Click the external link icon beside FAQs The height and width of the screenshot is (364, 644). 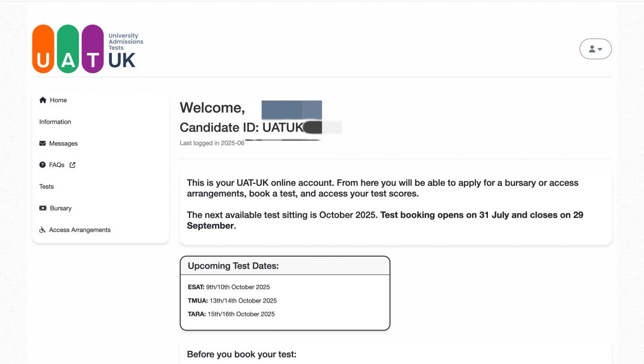click(x=72, y=165)
